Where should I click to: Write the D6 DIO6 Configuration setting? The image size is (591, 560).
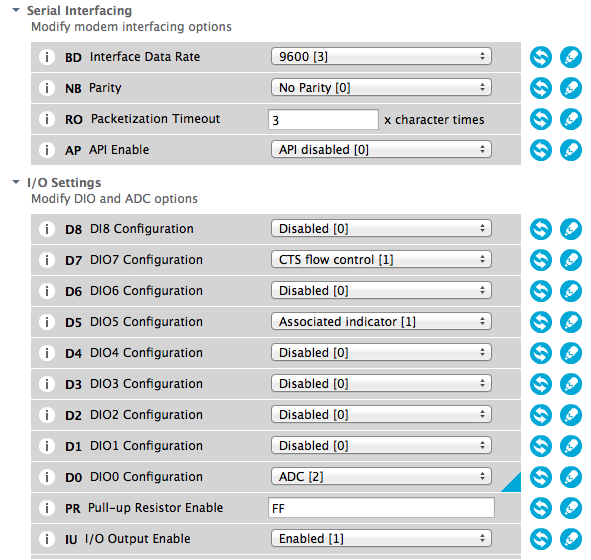coord(571,291)
